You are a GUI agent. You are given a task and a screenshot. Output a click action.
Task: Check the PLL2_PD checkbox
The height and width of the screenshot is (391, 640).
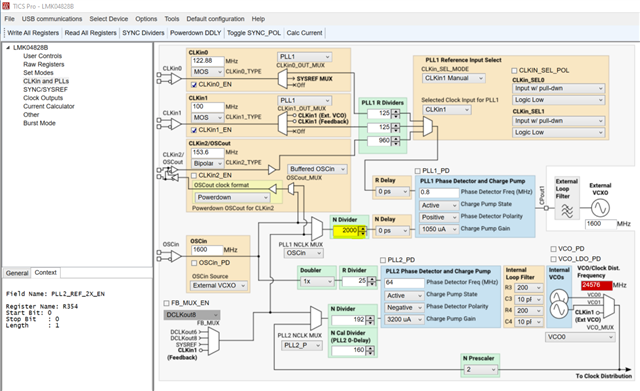[383, 260]
